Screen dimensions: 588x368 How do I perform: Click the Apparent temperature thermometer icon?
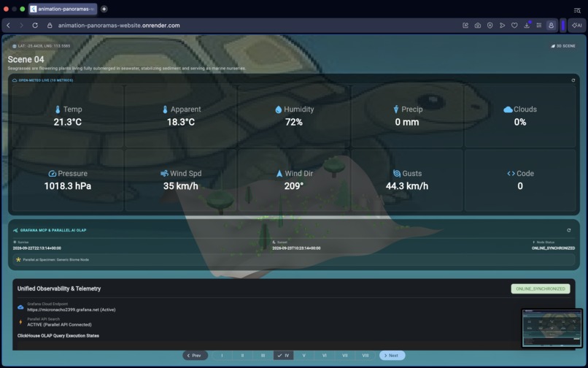click(165, 110)
